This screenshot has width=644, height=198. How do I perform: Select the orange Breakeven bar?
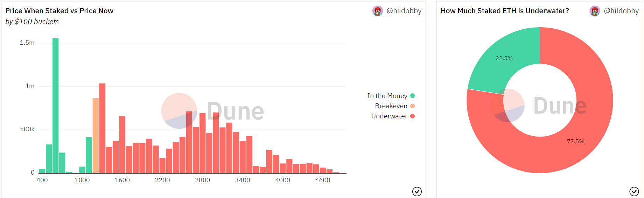click(96, 135)
